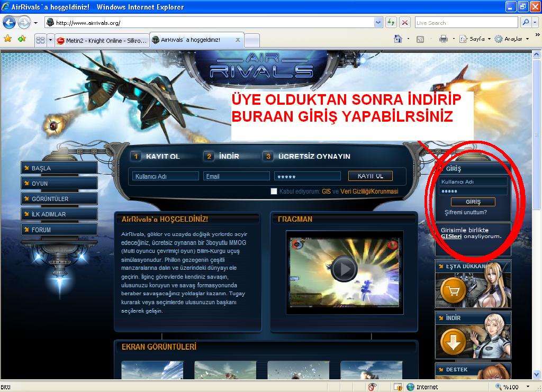Refresh the page with the green arrows icon

pos(391,23)
